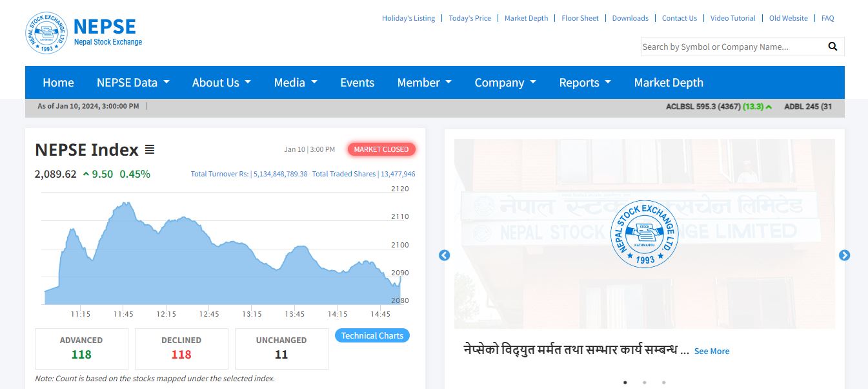Open the NEPSE Index list menu icon
The height and width of the screenshot is (389, 868).
150,150
